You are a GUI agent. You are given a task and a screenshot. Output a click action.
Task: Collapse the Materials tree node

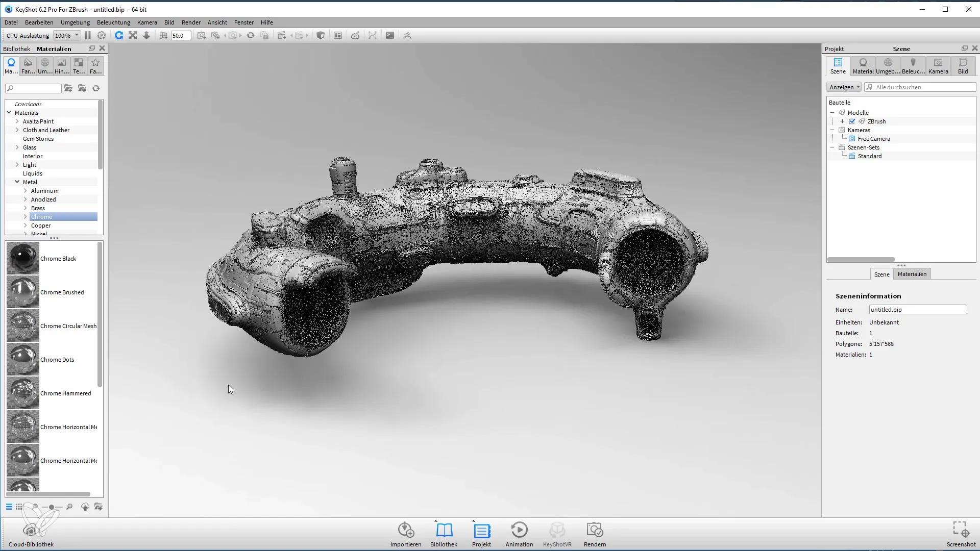[x=9, y=113]
